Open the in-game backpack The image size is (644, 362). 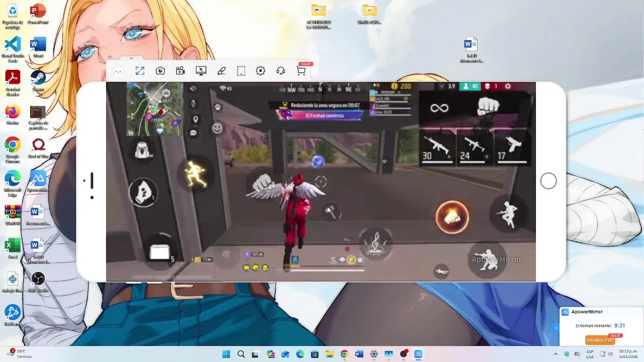[x=143, y=150]
